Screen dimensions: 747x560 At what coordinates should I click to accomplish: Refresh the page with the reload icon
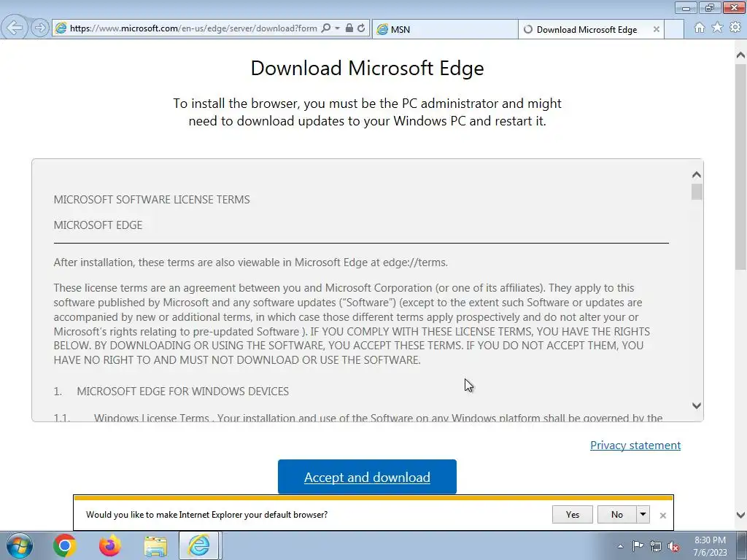(x=362, y=28)
